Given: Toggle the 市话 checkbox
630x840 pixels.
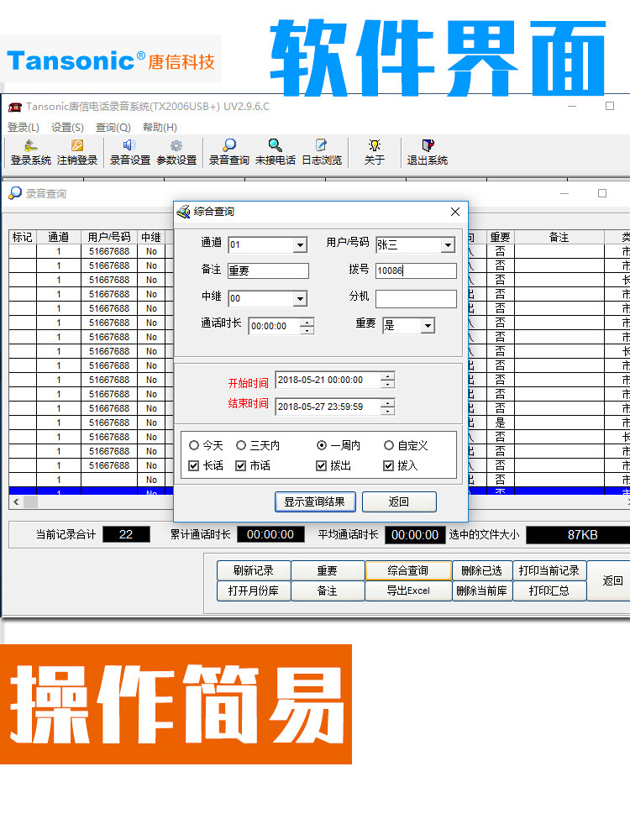Looking at the screenshot, I should tap(241, 465).
